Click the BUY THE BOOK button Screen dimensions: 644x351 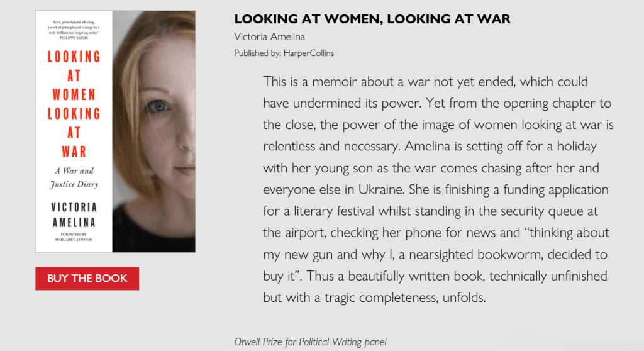pos(87,278)
